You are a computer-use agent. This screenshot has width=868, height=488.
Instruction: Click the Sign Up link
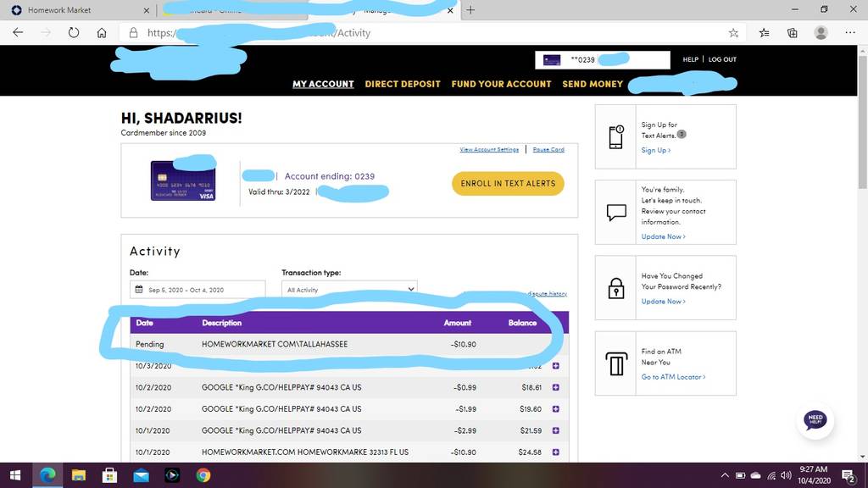655,150
